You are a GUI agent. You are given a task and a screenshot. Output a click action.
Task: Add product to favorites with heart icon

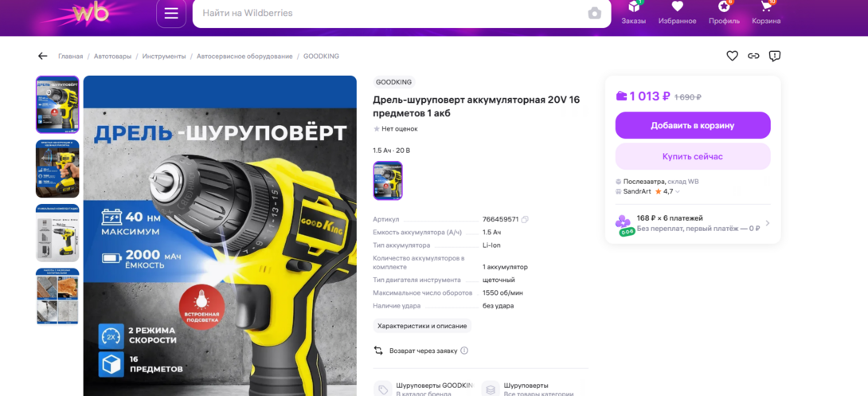pyautogui.click(x=733, y=56)
